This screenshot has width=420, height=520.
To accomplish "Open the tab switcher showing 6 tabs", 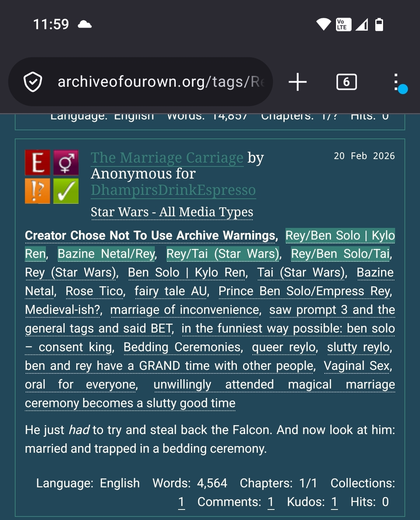I will point(346,82).
